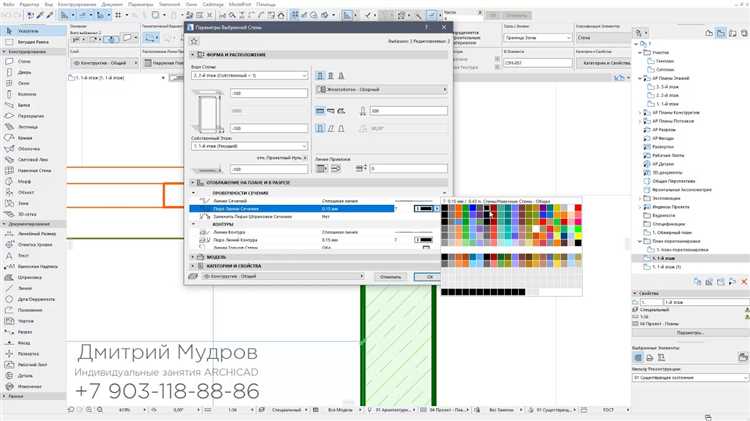The image size is (750, 421).
Task: Select the Linear Dimension (Линейный Размер) tool
Action: (x=33, y=233)
